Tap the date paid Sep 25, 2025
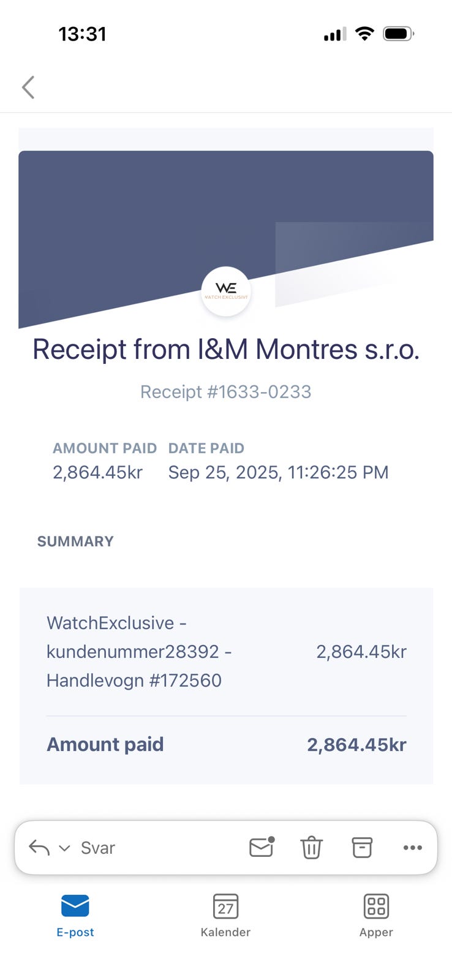This screenshot has width=452, height=980. tap(278, 472)
